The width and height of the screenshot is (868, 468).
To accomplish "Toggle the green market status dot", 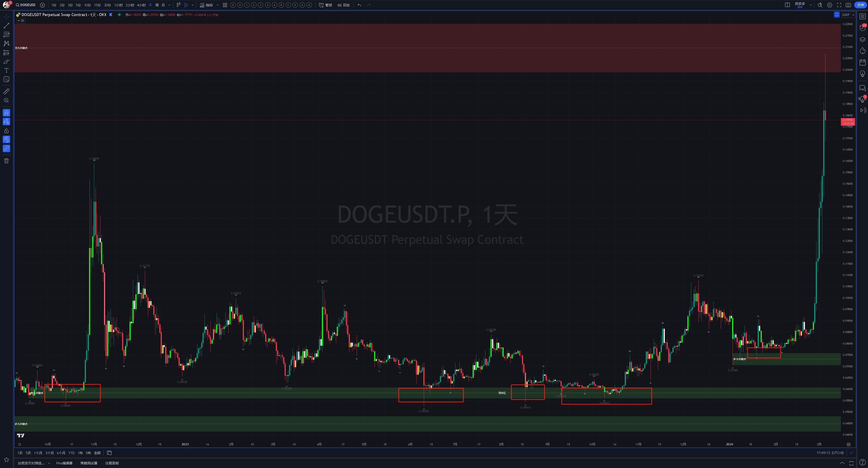I will point(119,14).
